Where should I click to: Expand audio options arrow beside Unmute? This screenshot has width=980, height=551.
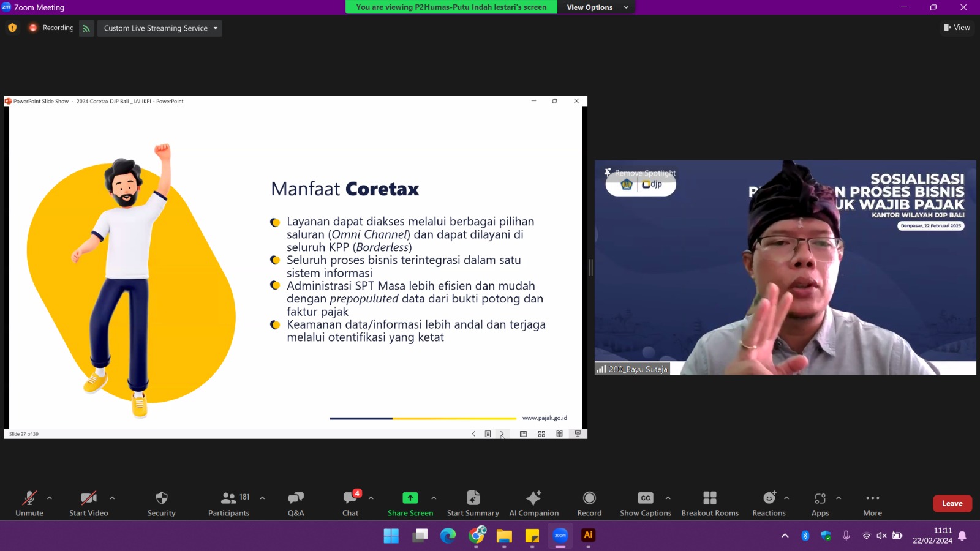coord(50,498)
